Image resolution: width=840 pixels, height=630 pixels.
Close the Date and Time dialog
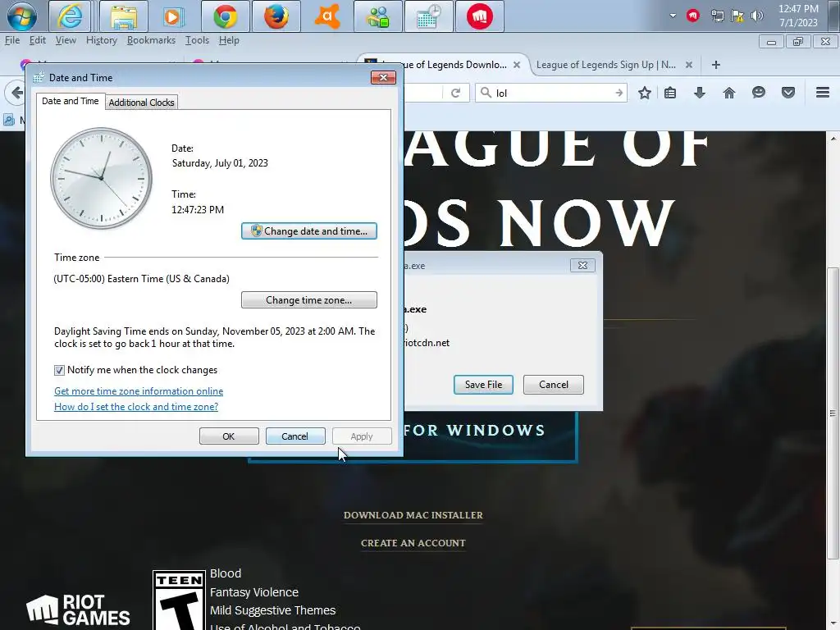(384, 78)
